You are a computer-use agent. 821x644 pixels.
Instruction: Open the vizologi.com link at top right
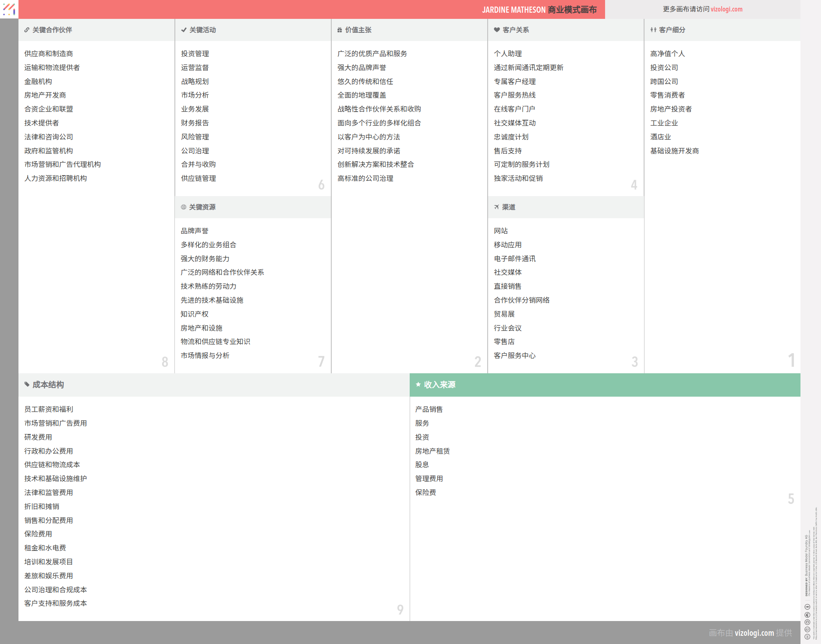(x=726, y=9)
